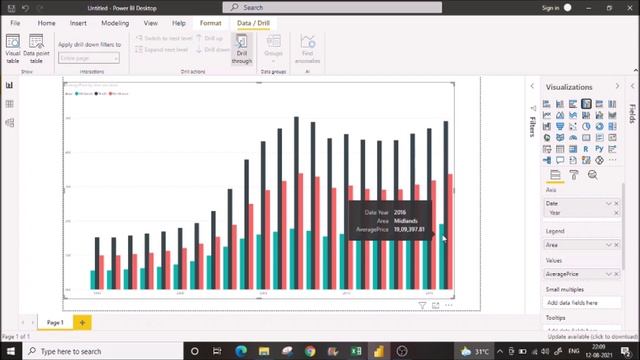This screenshot has height=360, width=640.
Task: Open the Date field dropdown arrow
Action: tap(609, 203)
